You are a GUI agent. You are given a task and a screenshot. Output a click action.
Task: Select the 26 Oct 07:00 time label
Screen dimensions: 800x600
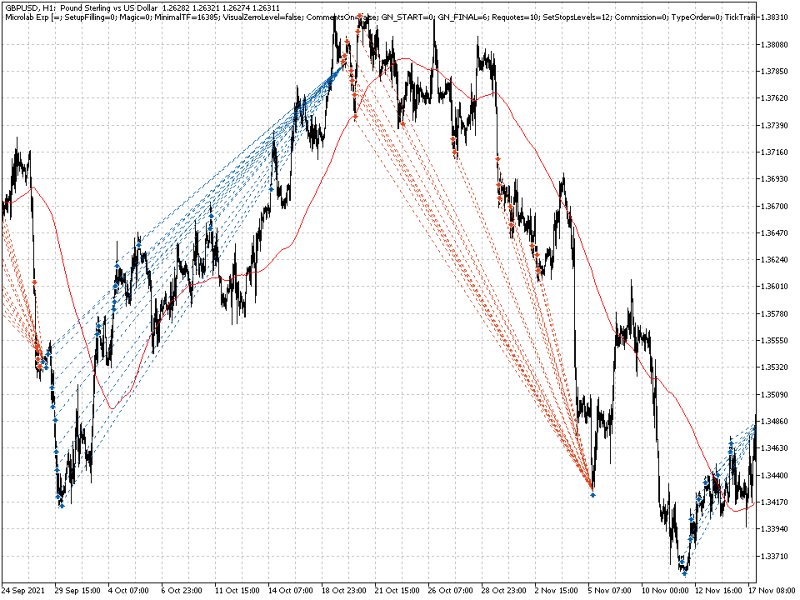point(452,590)
